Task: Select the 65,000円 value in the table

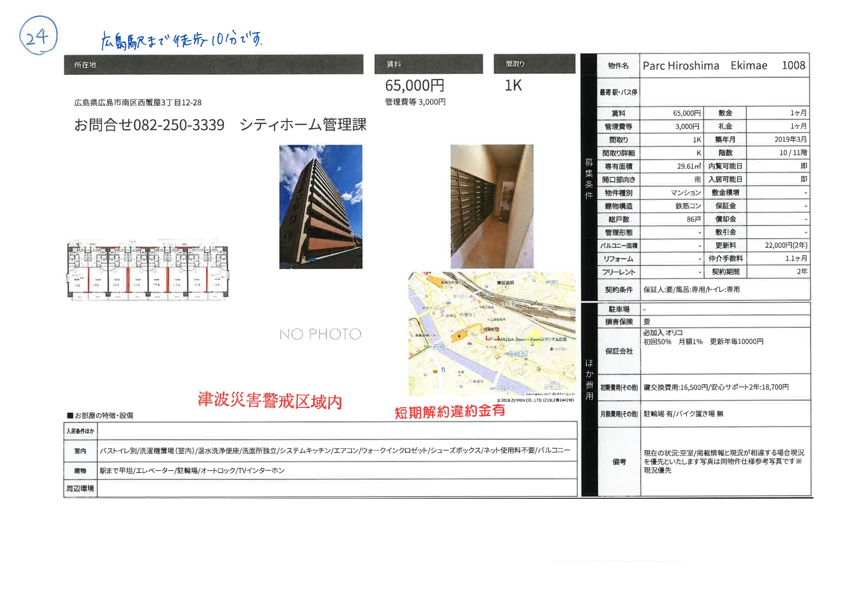Action: point(687,113)
